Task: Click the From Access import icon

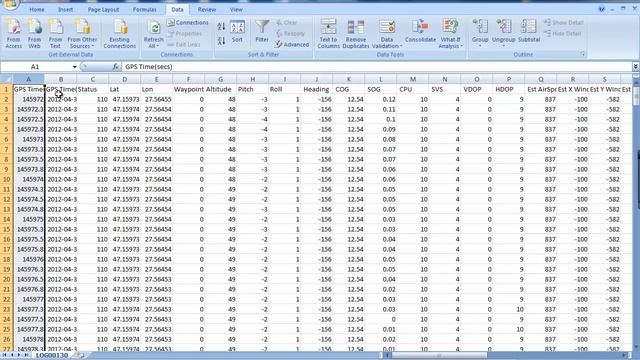Action: point(13,33)
